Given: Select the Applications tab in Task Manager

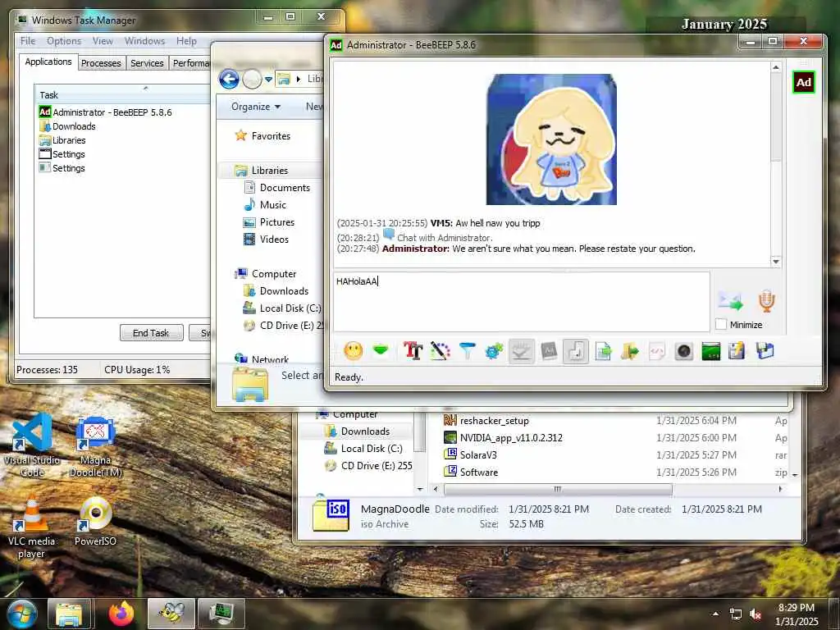Looking at the screenshot, I should pos(48,62).
